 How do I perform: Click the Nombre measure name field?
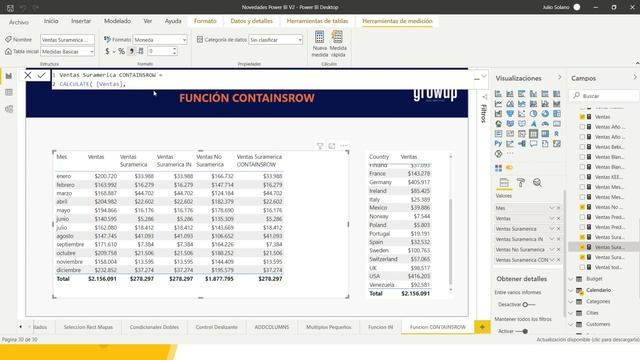tap(68, 40)
